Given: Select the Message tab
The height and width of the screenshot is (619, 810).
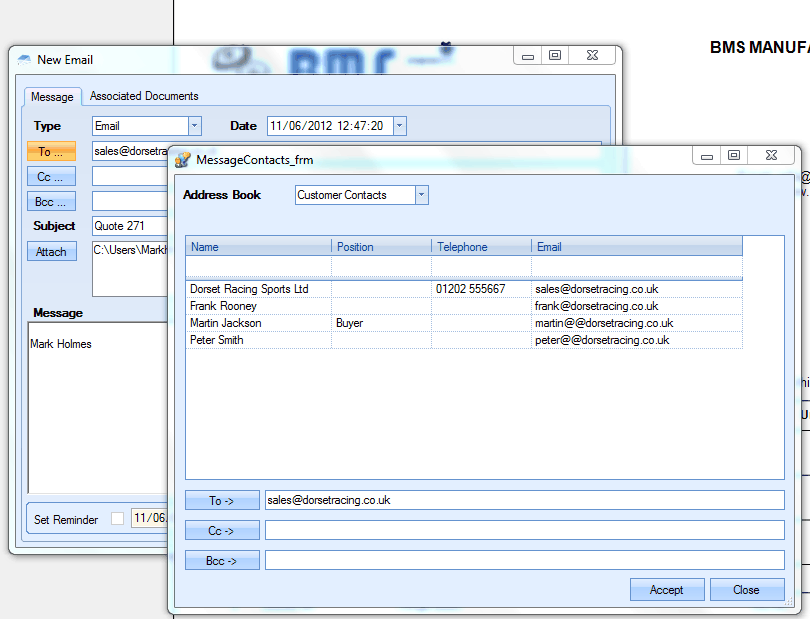Looking at the screenshot, I should (x=52, y=97).
